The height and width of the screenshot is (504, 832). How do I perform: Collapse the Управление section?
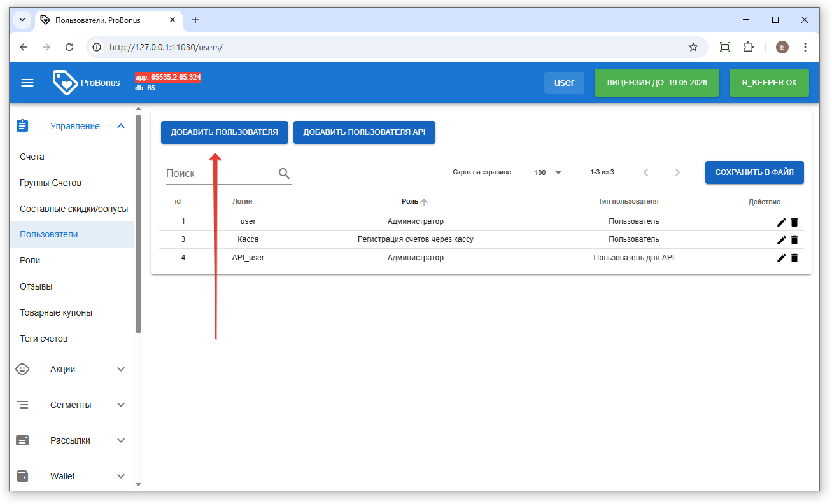121,126
